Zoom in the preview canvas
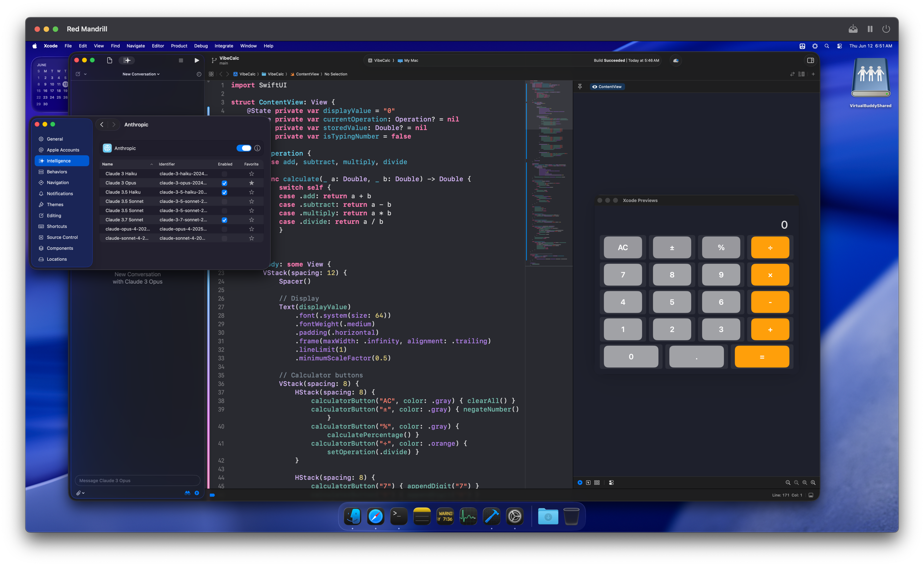This screenshot has width=924, height=566. point(813,483)
